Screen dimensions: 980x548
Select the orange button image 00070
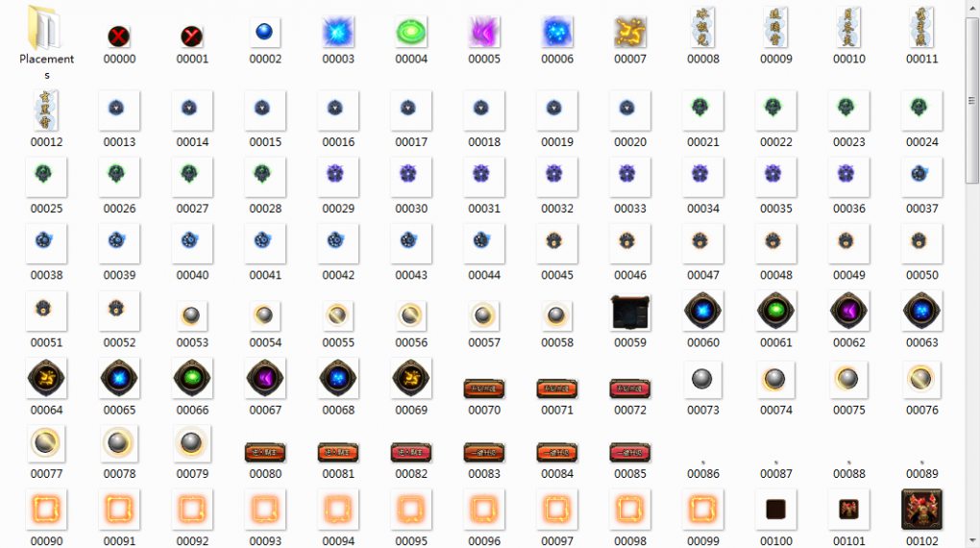[484, 388]
